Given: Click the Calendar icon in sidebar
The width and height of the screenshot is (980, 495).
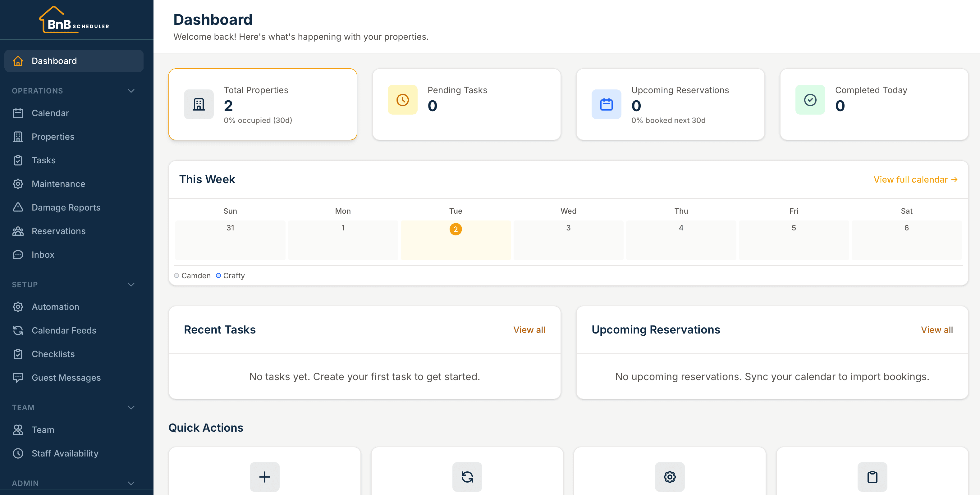Looking at the screenshot, I should coord(18,113).
